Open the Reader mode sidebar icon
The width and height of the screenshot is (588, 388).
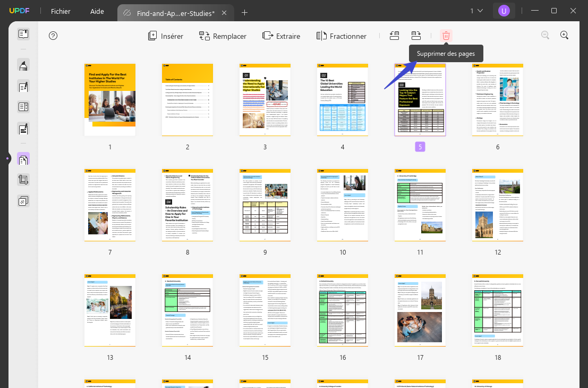tap(23, 34)
